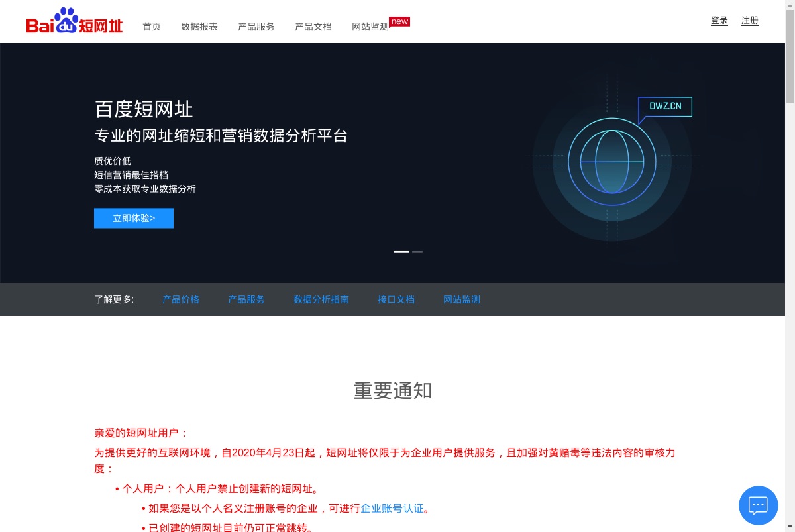
Task: Click the 立即体验> button
Action: [x=134, y=218]
